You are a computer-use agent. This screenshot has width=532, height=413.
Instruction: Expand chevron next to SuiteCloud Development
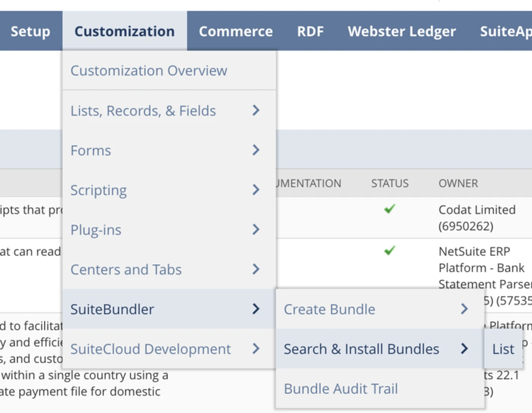click(x=256, y=348)
